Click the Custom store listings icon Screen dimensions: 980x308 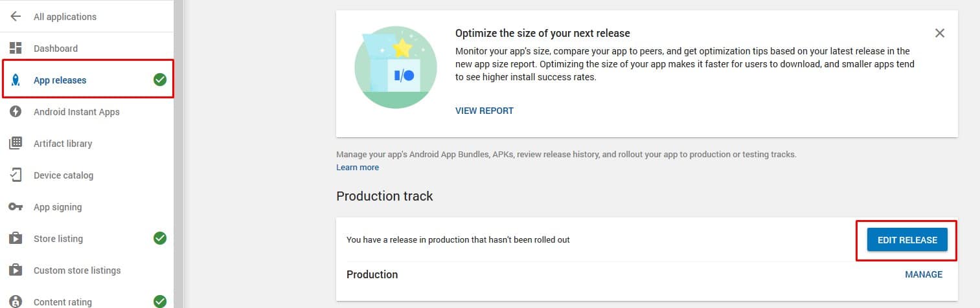[16, 270]
